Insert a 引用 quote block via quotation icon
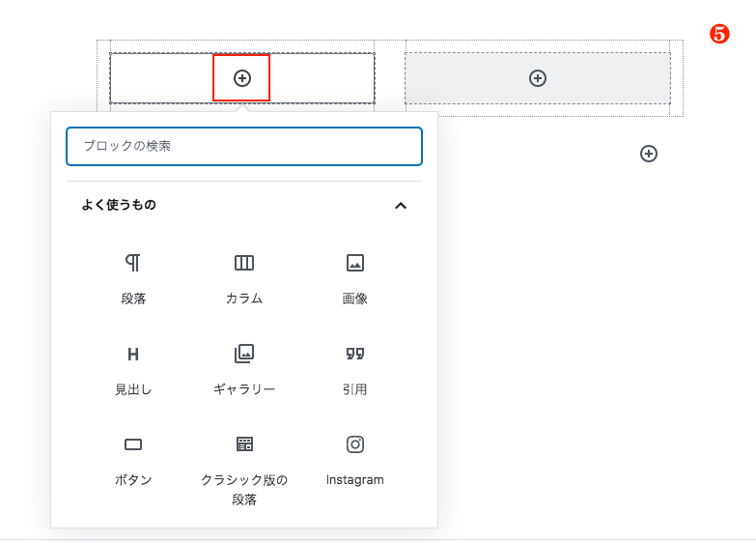Viewport: 756px width, 543px height. pos(354,354)
